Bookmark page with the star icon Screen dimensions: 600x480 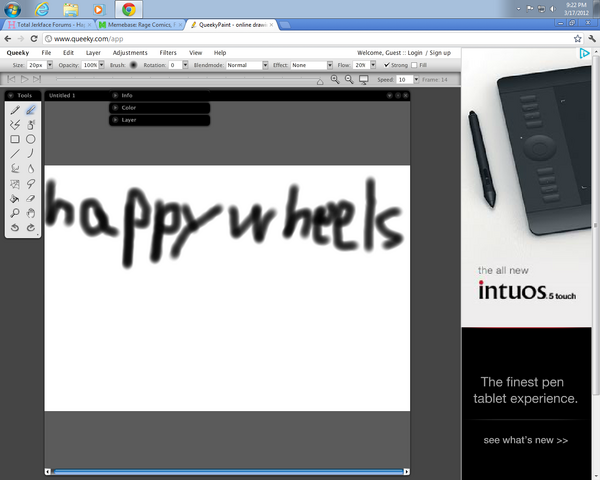click(x=577, y=39)
